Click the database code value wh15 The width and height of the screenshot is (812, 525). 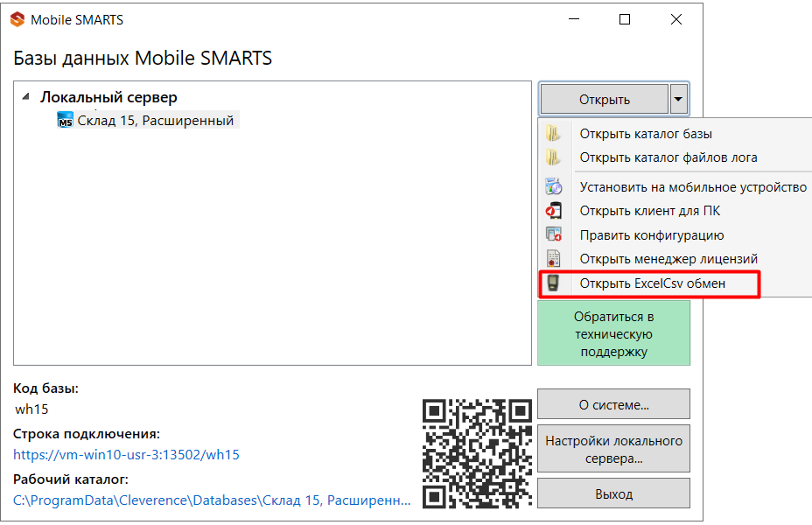31,409
